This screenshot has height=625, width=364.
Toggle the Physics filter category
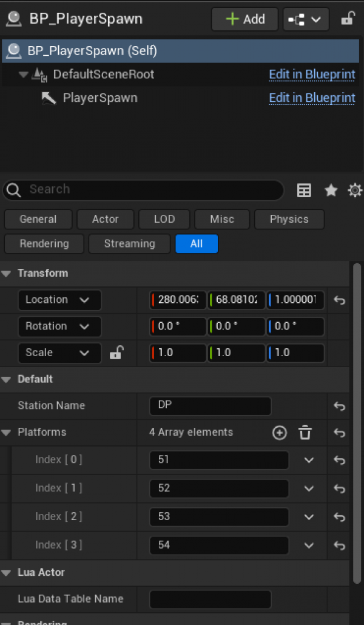pyautogui.click(x=289, y=219)
